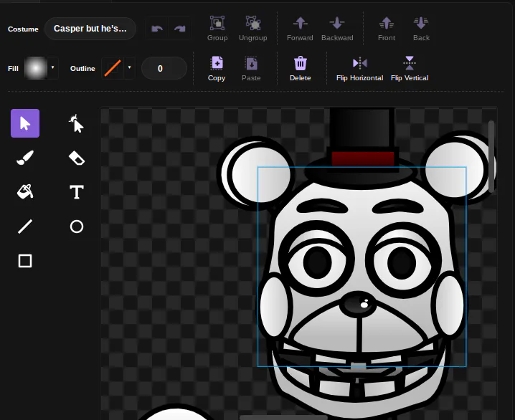Select the Line tool
This screenshot has width=515, height=420.
25,226
